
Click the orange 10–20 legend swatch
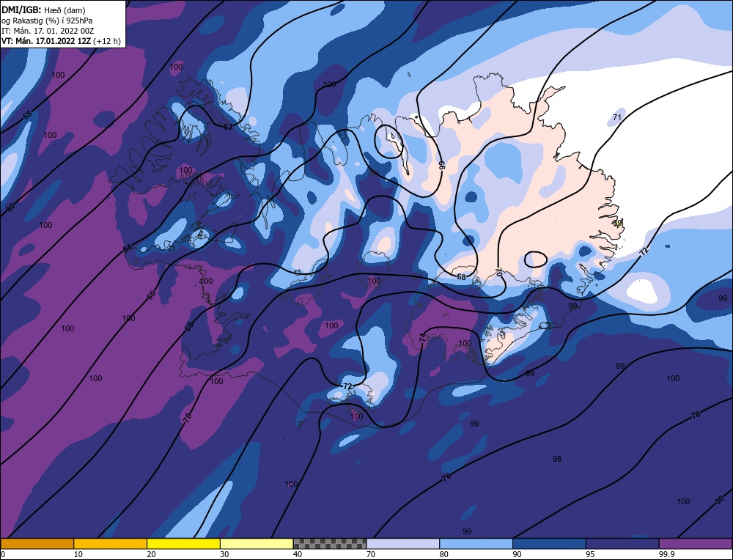(x=111, y=544)
